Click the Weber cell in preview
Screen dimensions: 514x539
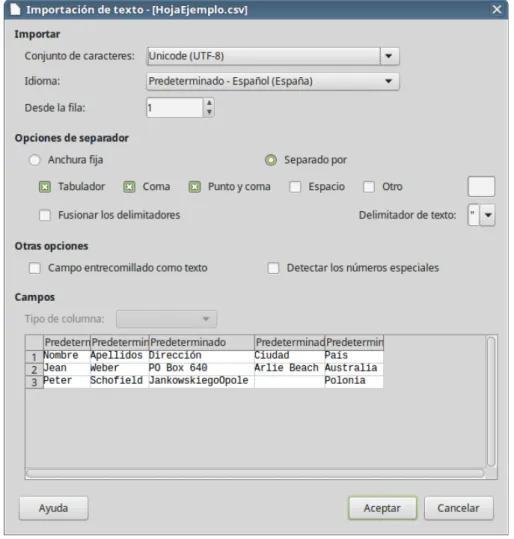pyautogui.click(x=120, y=368)
